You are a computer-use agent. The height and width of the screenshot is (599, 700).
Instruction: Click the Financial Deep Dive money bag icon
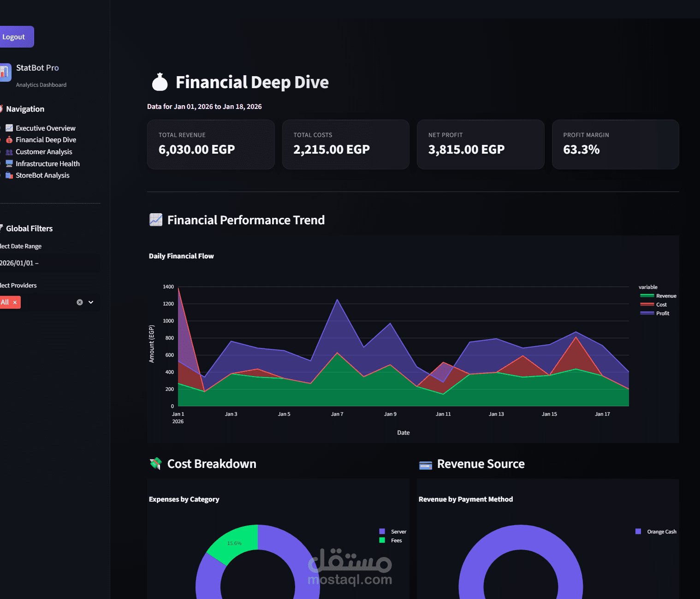(x=9, y=139)
